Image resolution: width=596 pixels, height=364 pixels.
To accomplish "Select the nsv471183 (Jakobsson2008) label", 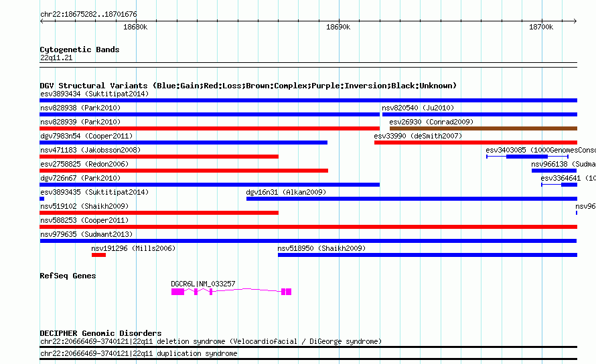I will point(90,150).
